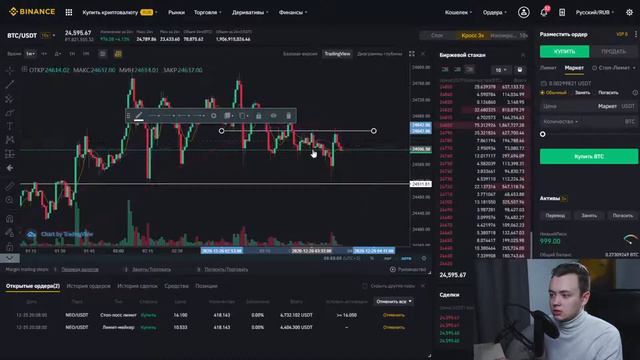Open the yellow chart settings icon
Screen dimensions: 640x360
coord(118,54)
